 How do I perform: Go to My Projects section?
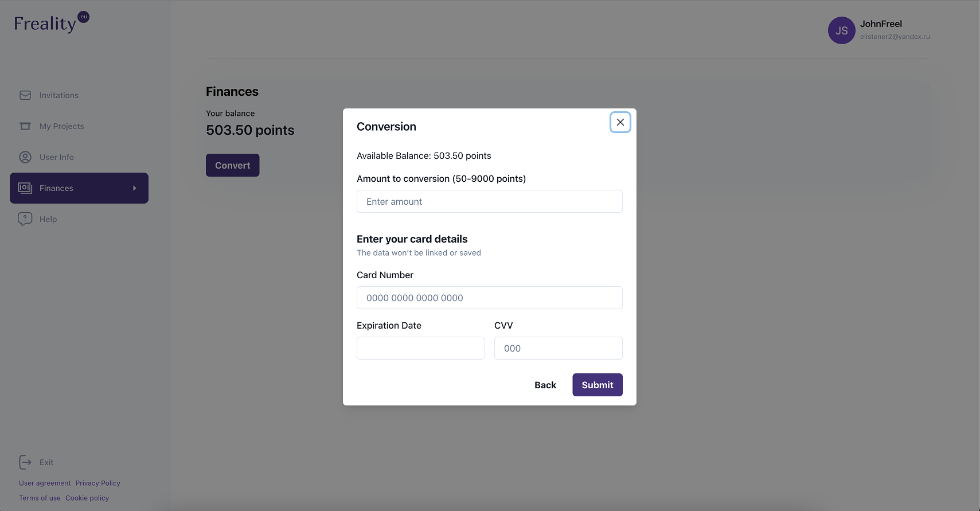[x=61, y=126]
